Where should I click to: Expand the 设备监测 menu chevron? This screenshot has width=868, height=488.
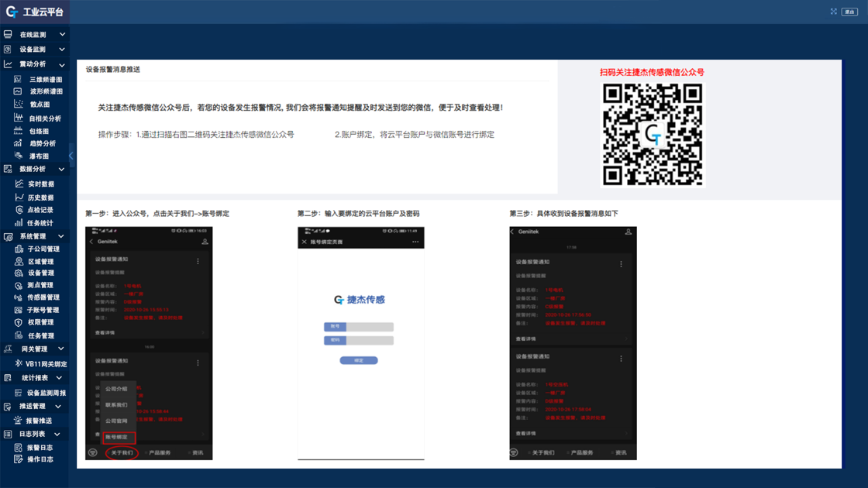tap(62, 50)
